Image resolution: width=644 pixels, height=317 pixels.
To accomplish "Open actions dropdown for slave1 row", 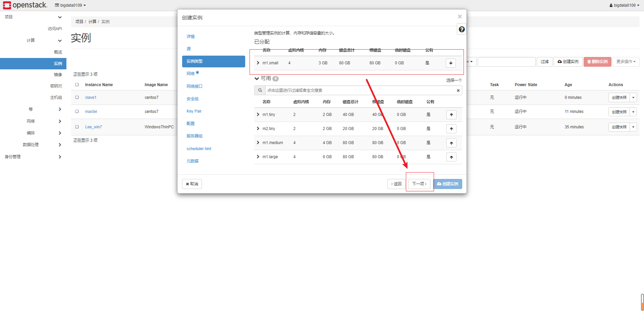I will [x=633, y=98].
